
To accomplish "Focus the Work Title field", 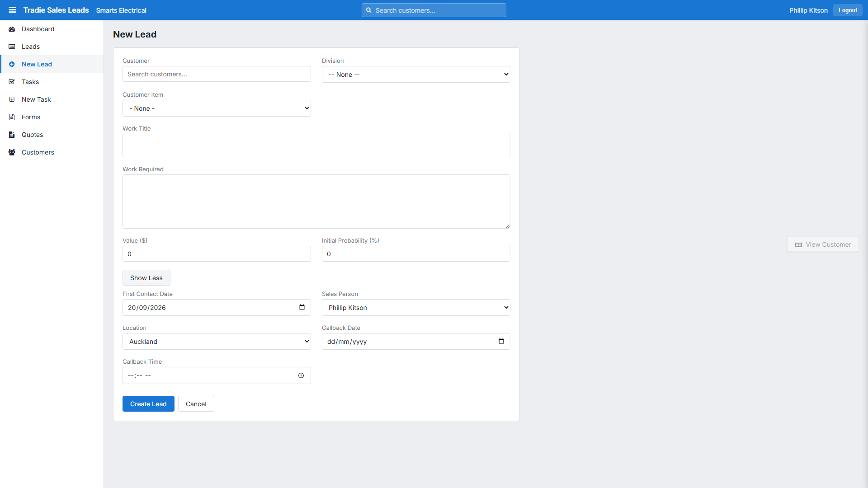I will pos(316,145).
